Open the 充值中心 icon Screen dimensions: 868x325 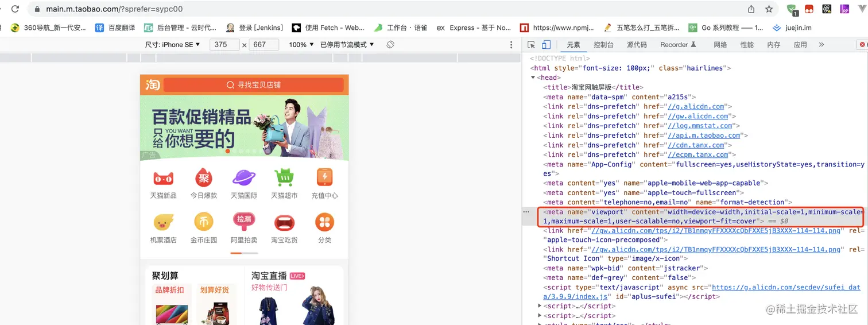pos(324,178)
